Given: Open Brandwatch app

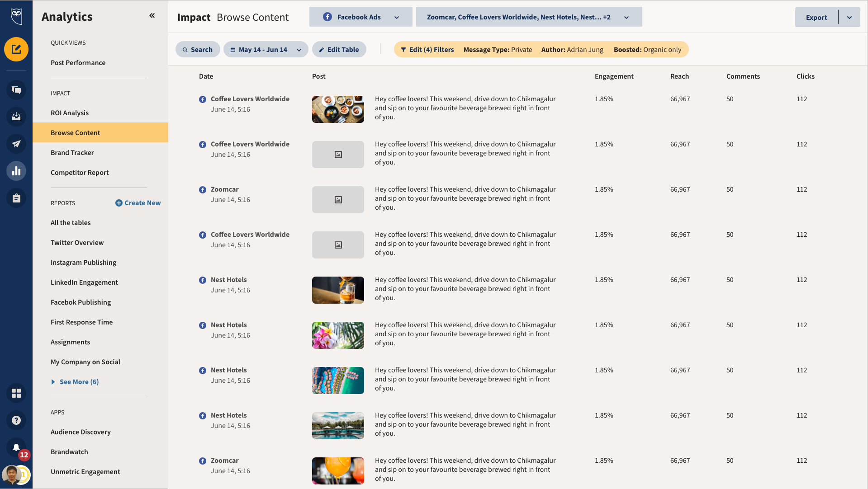Looking at the screenshot, I should (x=70, y=452).
